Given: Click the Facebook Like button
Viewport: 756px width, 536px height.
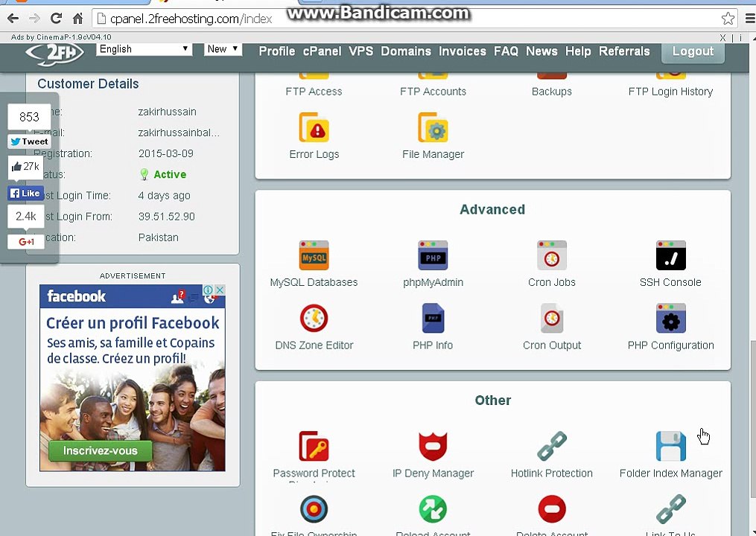Looking at the screenshot, I should click(x=26, y=194).
